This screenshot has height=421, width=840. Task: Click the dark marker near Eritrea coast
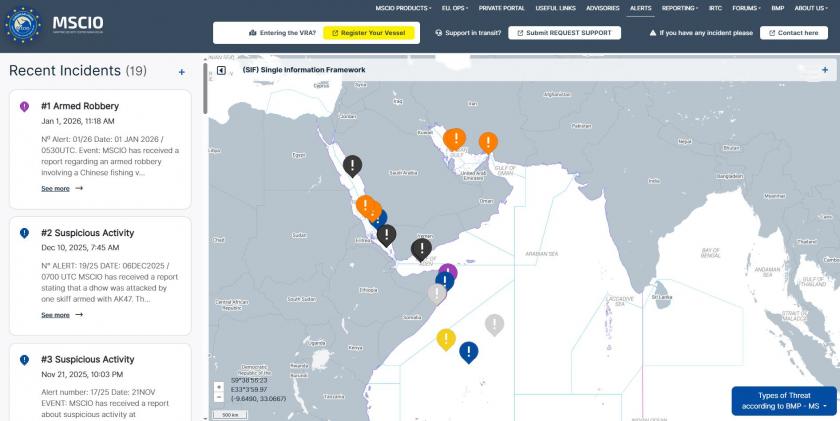[386, 235]
